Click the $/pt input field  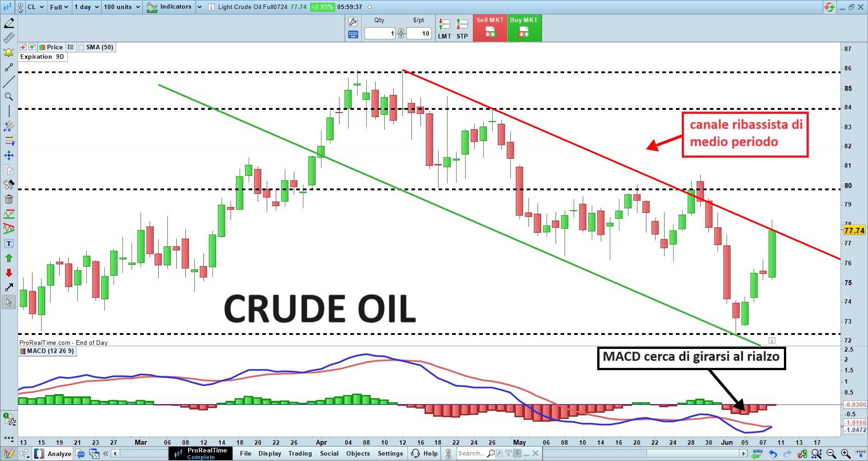pyautogui.click(x=419, y=33)
